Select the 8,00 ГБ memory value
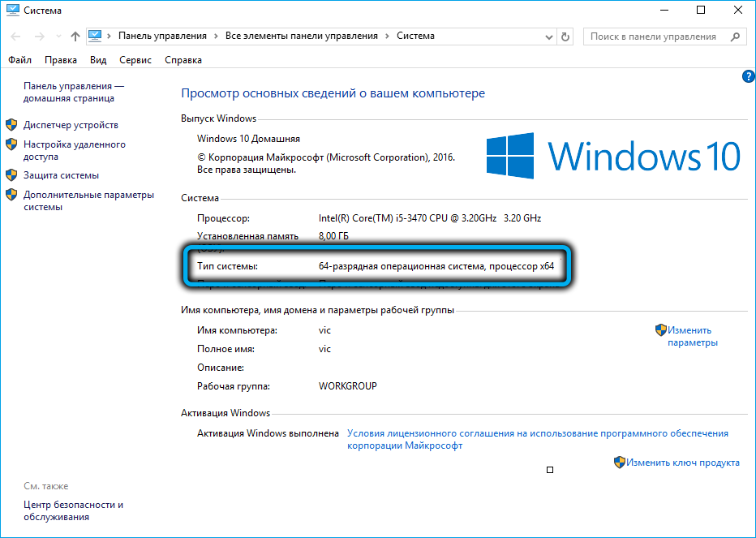Viewport: 756px width, 538px height. point(333,236)
